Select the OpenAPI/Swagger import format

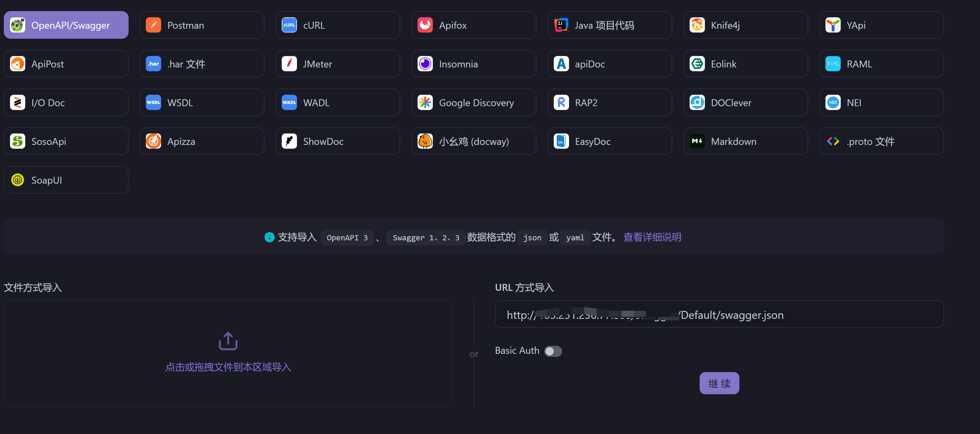(x=66, y=25)
